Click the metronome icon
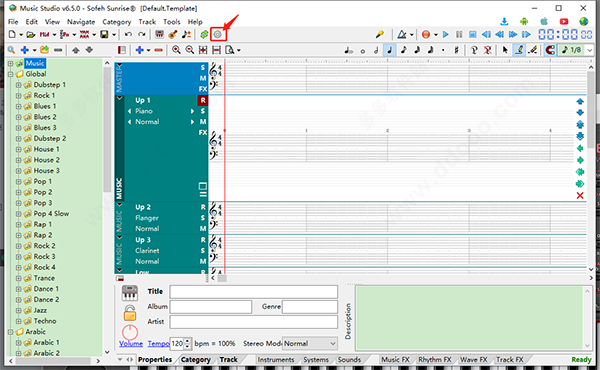600x370 pixels. (x=402, y=34)
